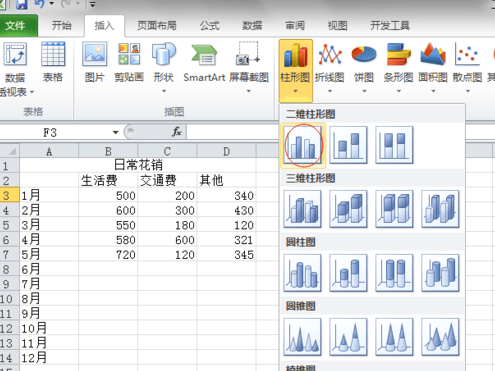Select row 3 header
495x371 pixels.
pos(9,196)
